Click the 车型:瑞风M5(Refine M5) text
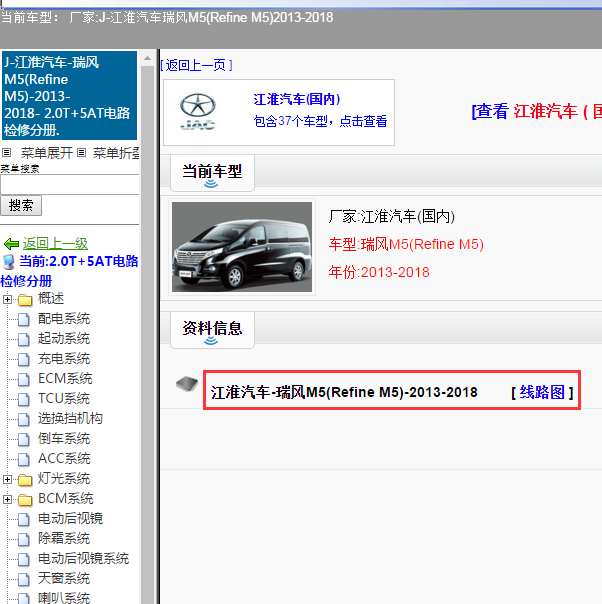The width and height of the screenshot is (602, 604). coord(406,244)
